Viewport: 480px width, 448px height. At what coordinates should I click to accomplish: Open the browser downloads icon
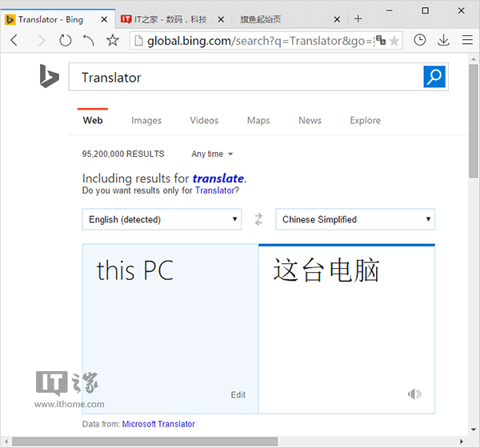[x=443, y=40]
